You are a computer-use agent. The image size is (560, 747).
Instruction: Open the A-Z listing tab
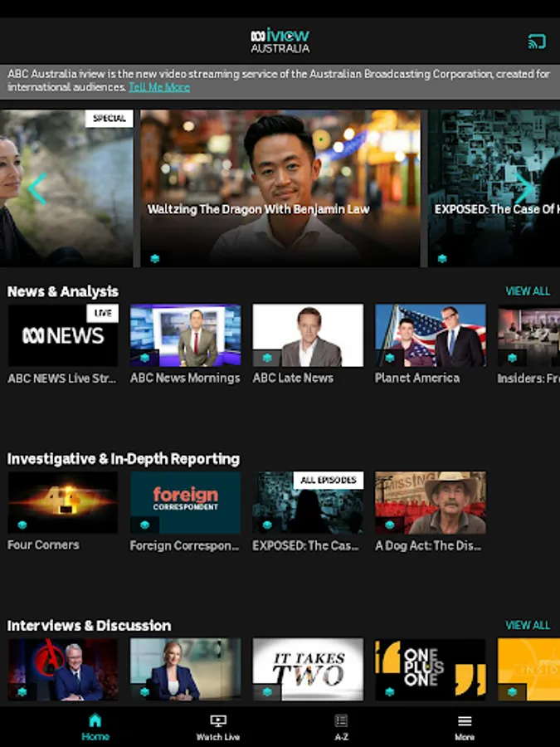pyautogui.click(x=341, y=727)
